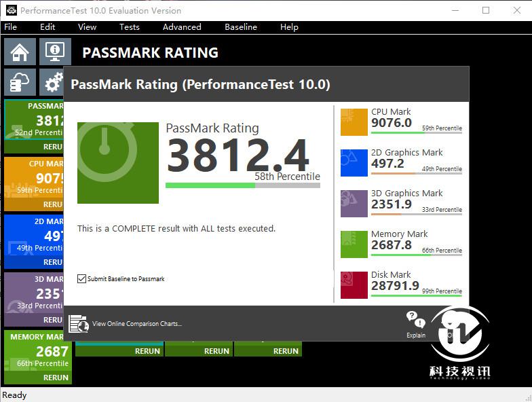Click the red Disk Mark icon
Viewport: 532px width, 402px height.
(354, 285)
